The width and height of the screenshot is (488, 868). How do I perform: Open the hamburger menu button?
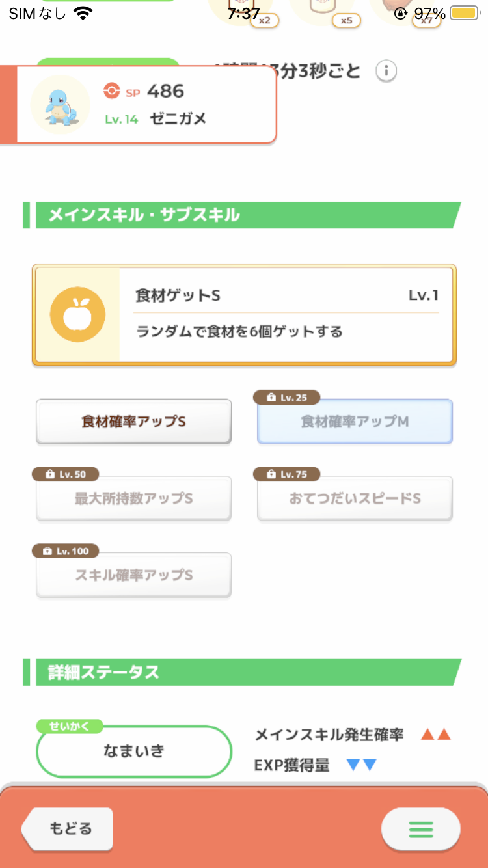(420, 829)
